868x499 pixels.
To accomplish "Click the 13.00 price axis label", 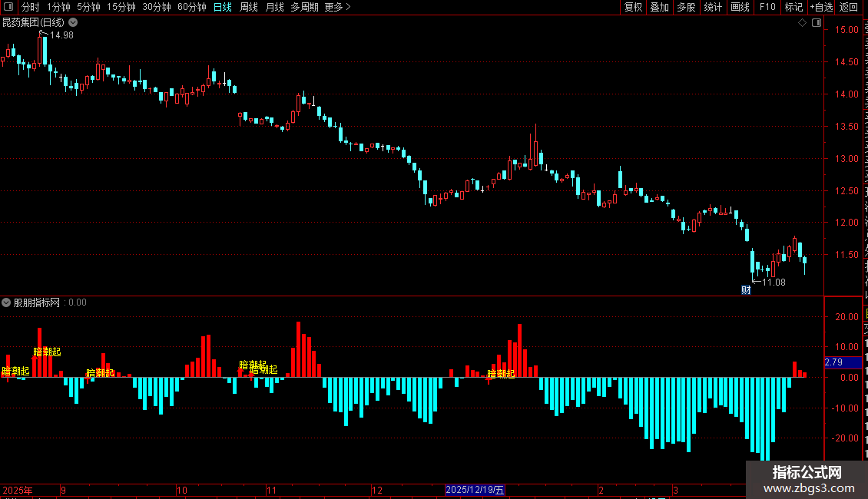I will (846, 159).
